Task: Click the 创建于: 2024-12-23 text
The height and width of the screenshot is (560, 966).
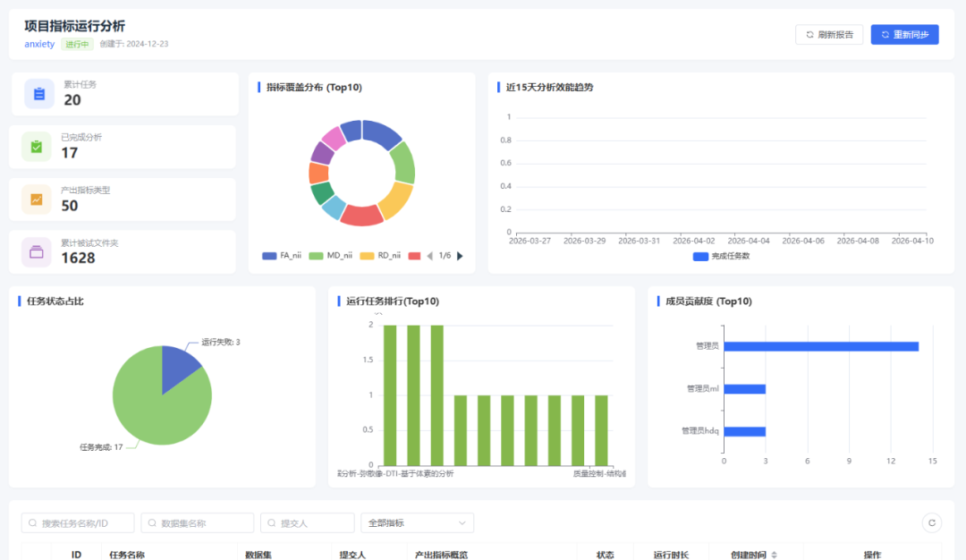Action: point(133,44)
